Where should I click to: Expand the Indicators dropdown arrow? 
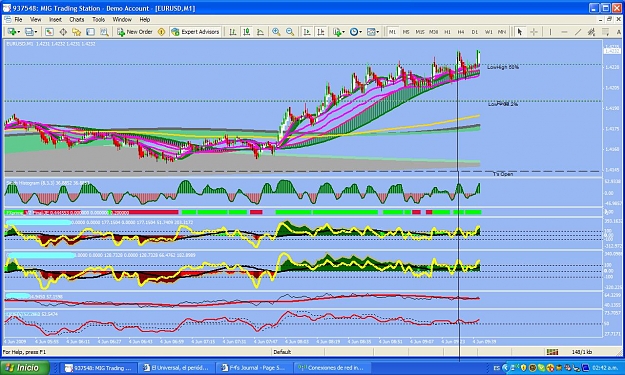pos(344,32)
